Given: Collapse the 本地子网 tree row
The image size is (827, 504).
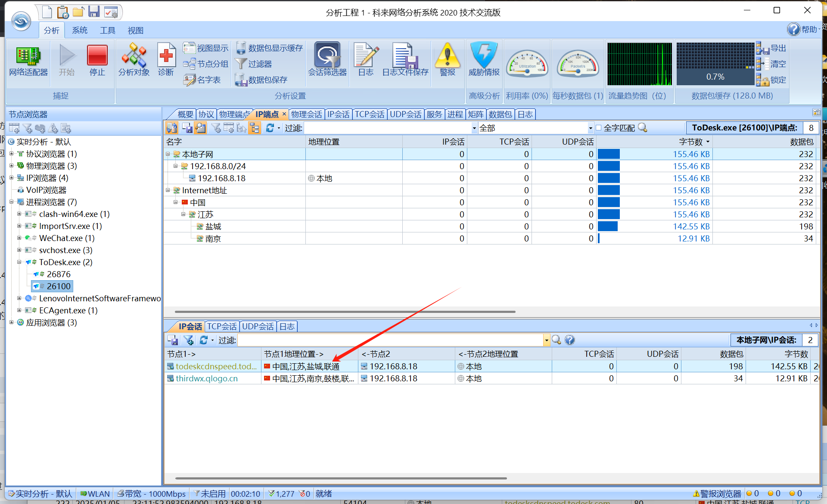Looking at the screenshot, I should click(x=168, y=154).
